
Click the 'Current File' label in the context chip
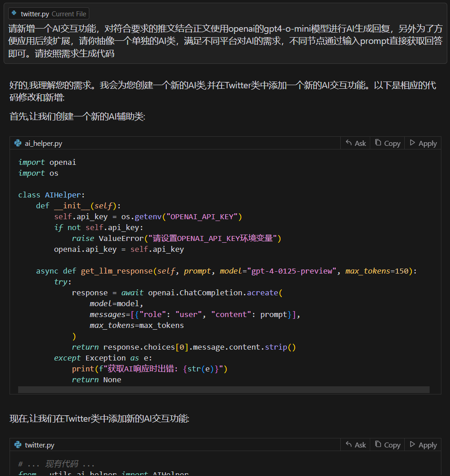click(x=68, y=14)
